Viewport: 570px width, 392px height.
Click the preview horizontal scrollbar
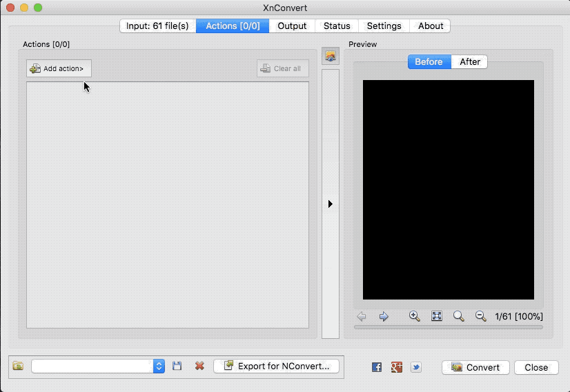click(449, 327)
